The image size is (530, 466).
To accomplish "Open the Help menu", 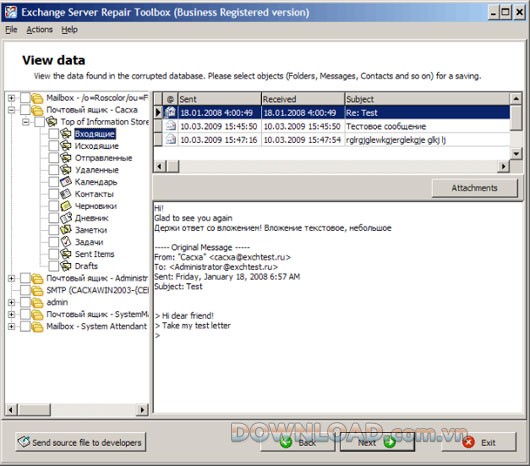I will click(x=69, y=30).
